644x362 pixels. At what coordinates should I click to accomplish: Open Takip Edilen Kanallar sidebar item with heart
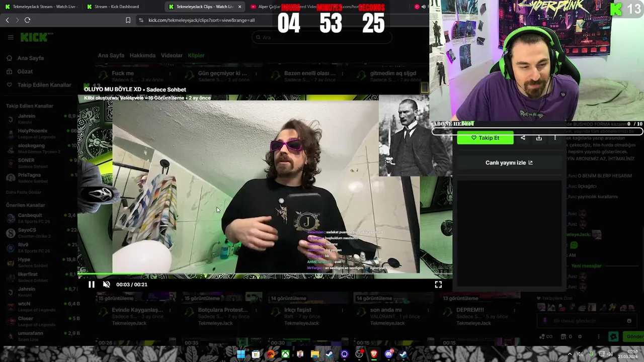pyautogui.click(x=39, y=85)
